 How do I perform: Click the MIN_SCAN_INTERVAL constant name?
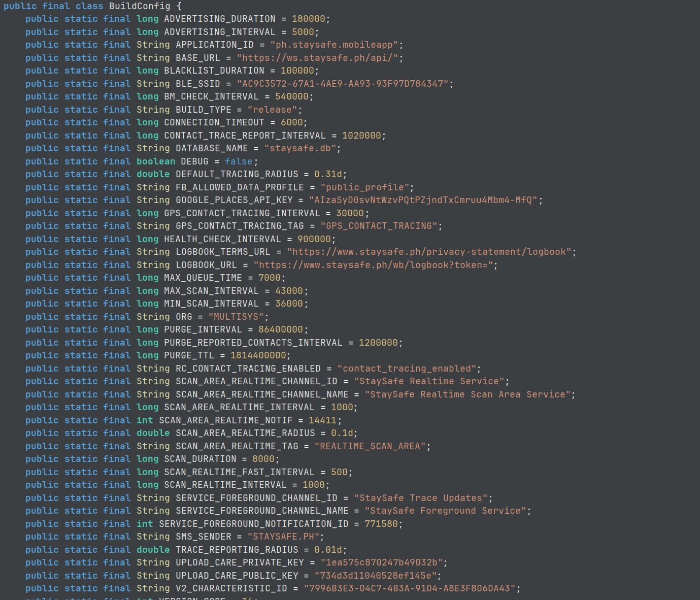pos(211,304)
